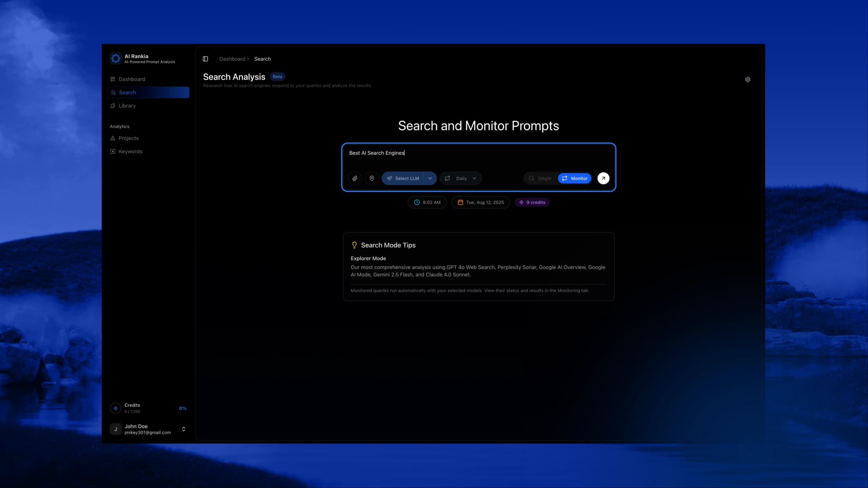Collapse the sidebar using the panel icon
This screenshot has width=868, height=488.
pyautogui.click(x=206, y=58)
